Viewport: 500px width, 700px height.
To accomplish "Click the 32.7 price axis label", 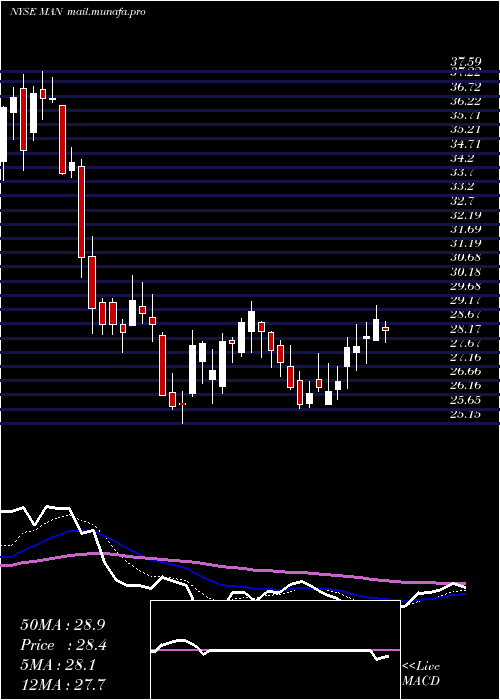I will coord(463,201).
